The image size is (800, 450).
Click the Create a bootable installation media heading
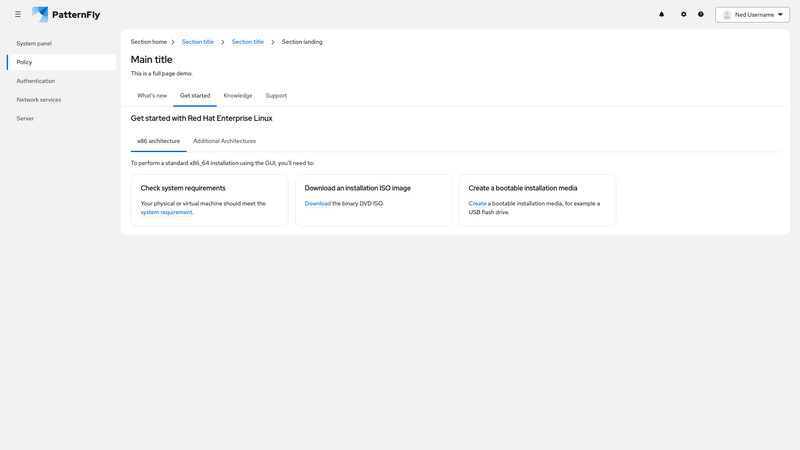(523, 188)
